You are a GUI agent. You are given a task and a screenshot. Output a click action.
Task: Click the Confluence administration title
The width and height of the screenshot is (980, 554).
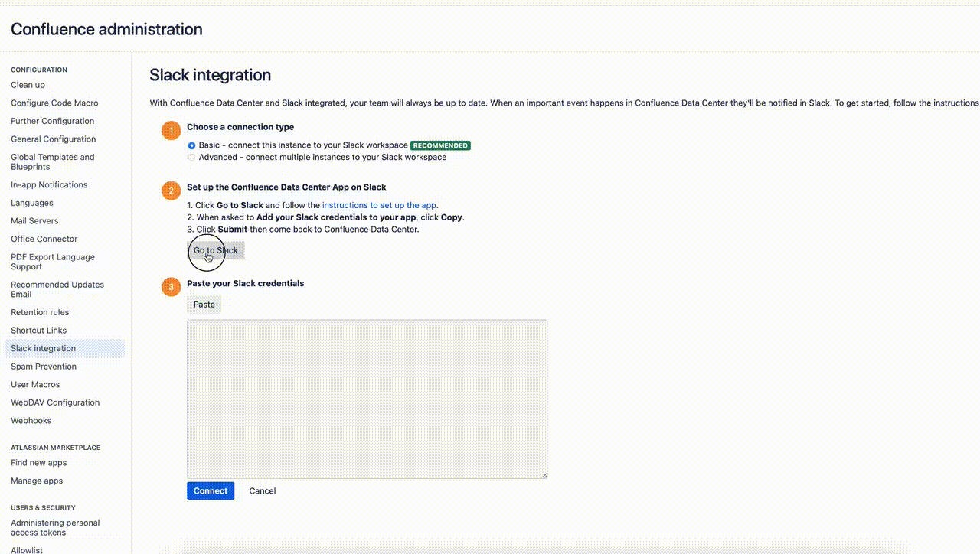coord(106,30)
